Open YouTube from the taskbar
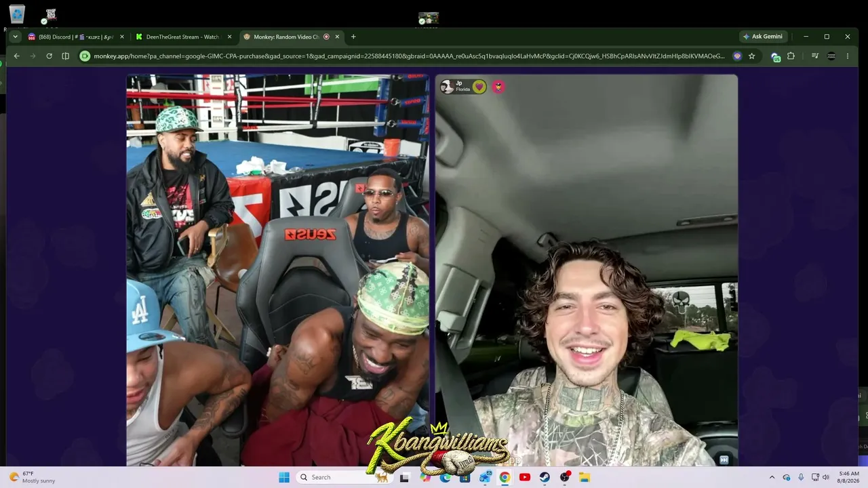This screenshot has height=488, width=868. click(x=524, y=477)
